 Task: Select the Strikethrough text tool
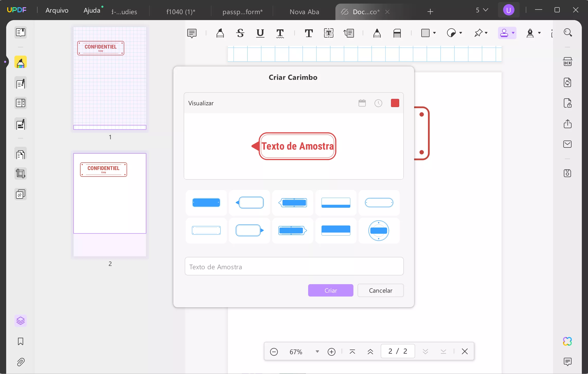[240, 33]
